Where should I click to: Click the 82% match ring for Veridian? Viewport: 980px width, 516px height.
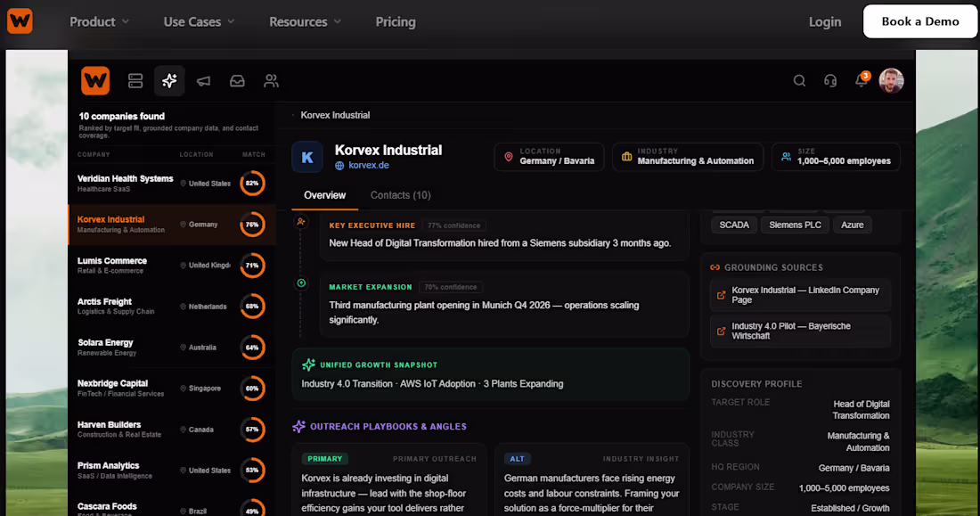[252, 184]
